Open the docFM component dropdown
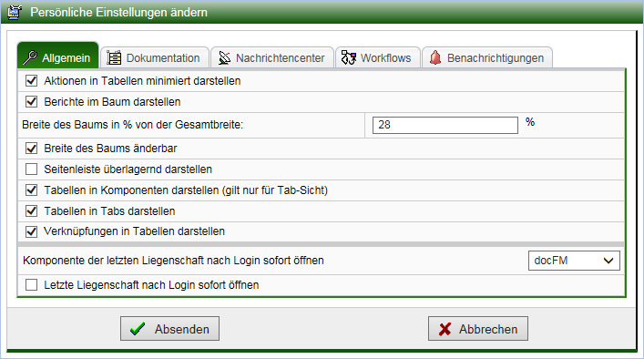The height and width of the screenshot is (359, 644). [574, 261]
